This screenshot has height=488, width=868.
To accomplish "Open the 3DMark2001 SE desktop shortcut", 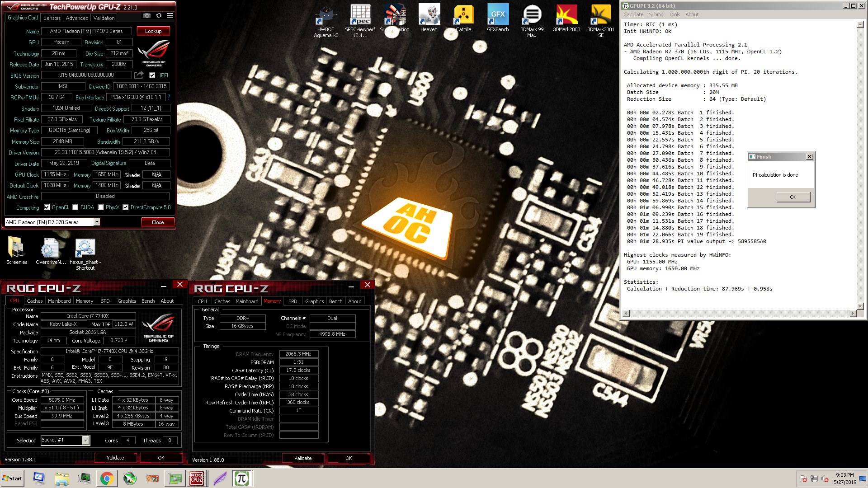I will coord(601,21).
